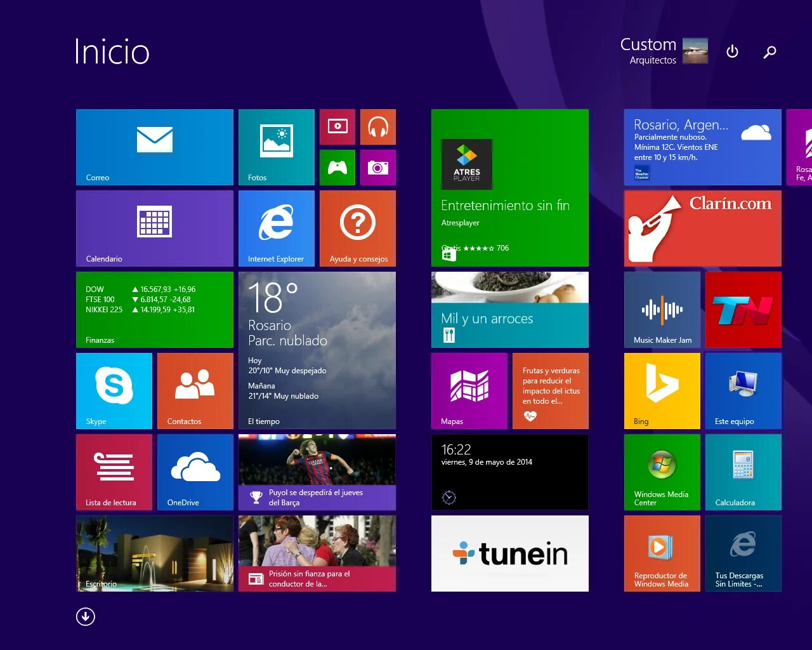The height and width of the screenshot is (650, 812).
Task: Open the small Camera tile
Action: pyautogui.click(x=378, y=168)
